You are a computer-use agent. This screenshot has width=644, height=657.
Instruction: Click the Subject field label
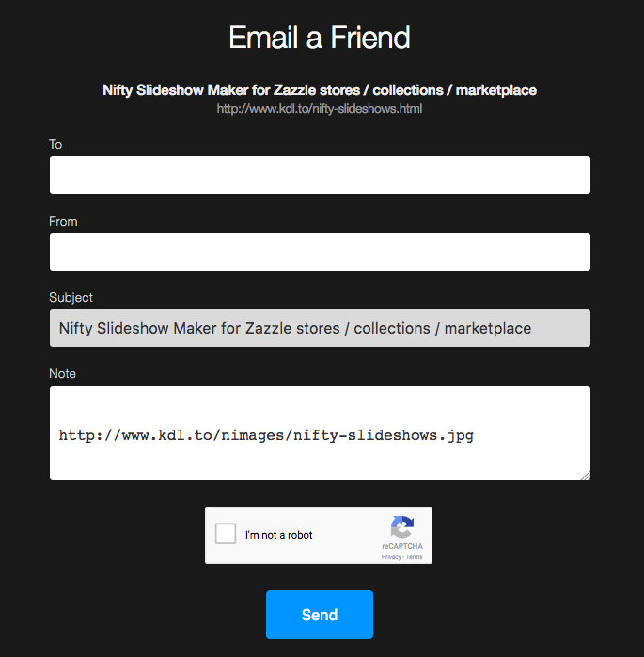(x=71, y=297)
